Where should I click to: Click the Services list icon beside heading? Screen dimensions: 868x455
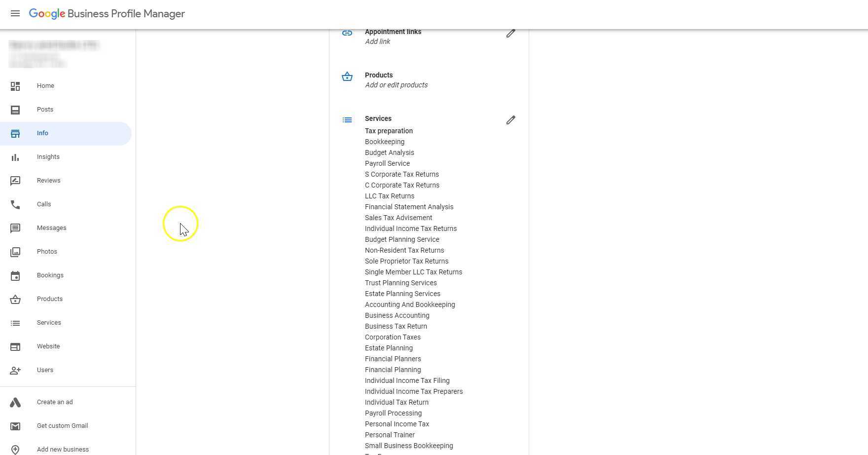click(347, 119)
